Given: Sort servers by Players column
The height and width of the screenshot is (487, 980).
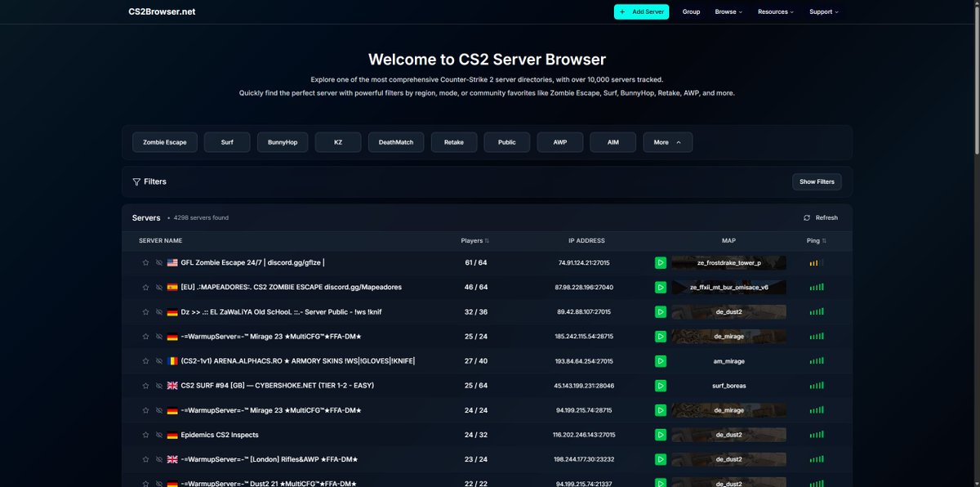Looking at the screenshot, I should click(x=474, y=241).
